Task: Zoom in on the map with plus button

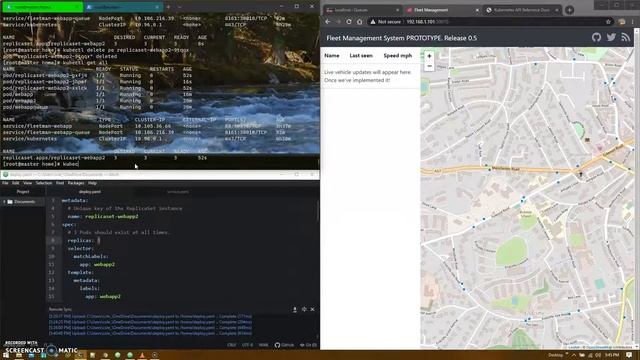Action: [x=429, y=56]
